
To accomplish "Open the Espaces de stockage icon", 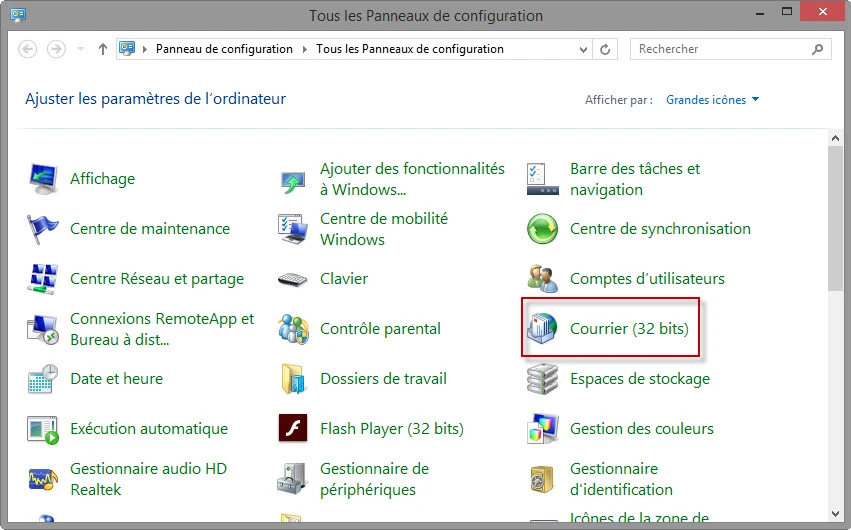I will 542,379.
